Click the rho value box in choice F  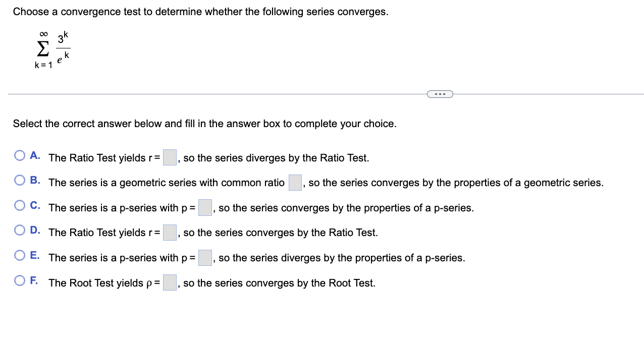coord(169,283)
